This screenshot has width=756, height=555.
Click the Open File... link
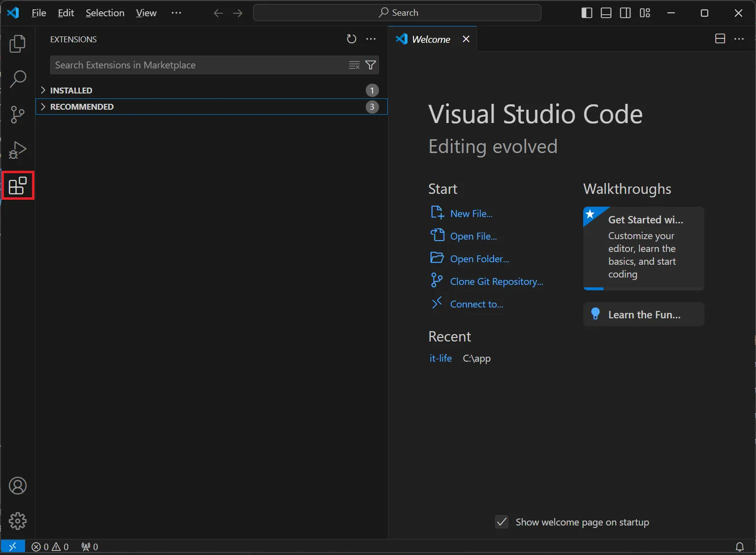coord(473,236)
